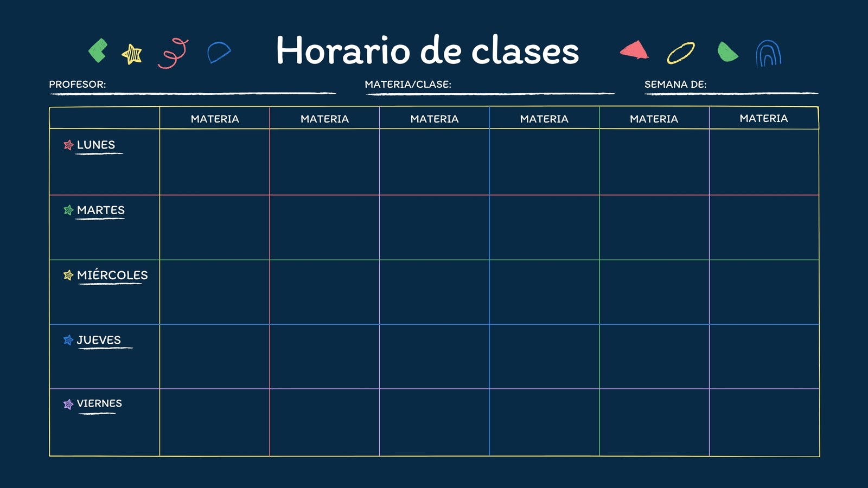Viewport: 868px width, 488px height.
Task: Select the green leaf shape near the rainbow
Action: (727, 52)
